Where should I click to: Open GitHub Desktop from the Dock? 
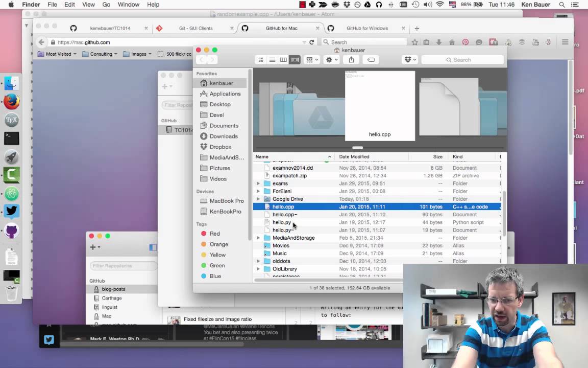(12, 231)
